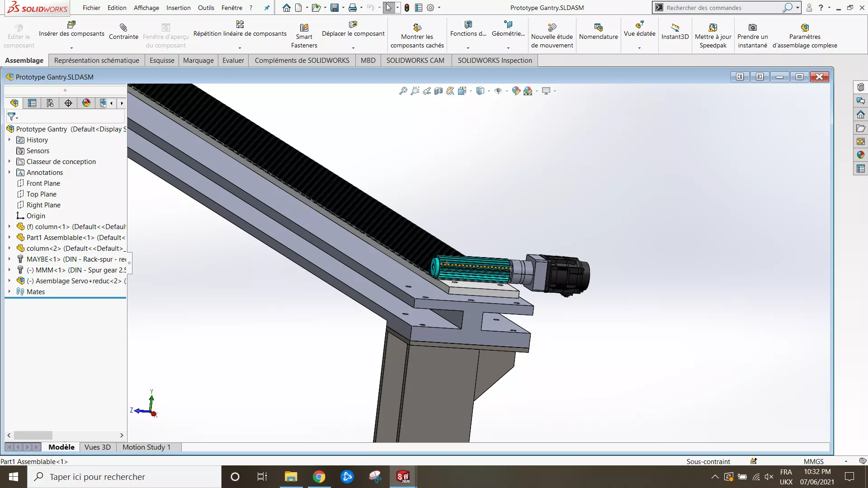Screen dimensions: 868x488
Task: Switch to the Evaluer tab
Action: [233, 61]
